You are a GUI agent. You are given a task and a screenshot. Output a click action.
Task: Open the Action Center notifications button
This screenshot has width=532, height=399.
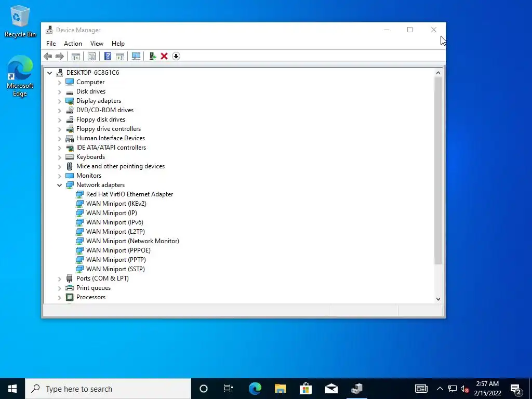coord(516,389)
